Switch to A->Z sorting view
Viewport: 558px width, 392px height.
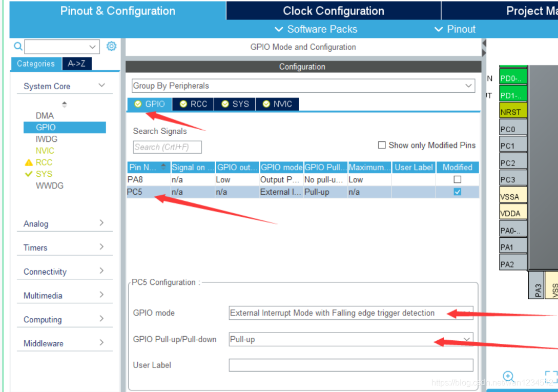click(77, 64)
